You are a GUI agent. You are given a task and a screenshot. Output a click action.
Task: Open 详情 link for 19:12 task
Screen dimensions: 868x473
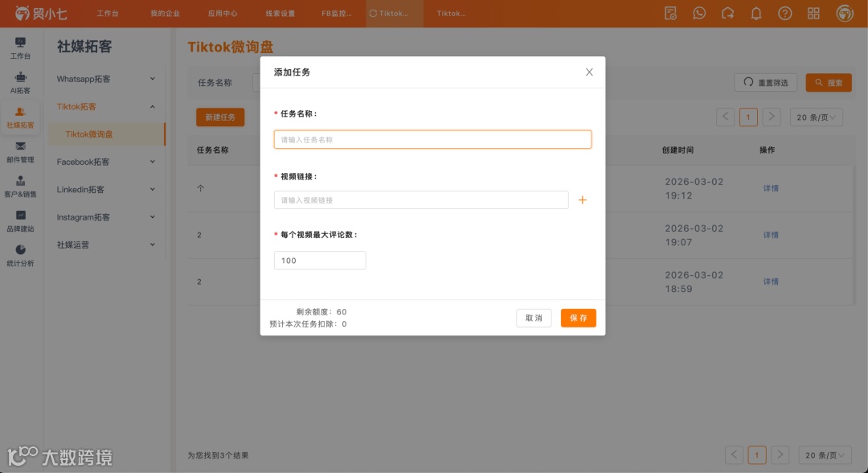pos(771,188)
